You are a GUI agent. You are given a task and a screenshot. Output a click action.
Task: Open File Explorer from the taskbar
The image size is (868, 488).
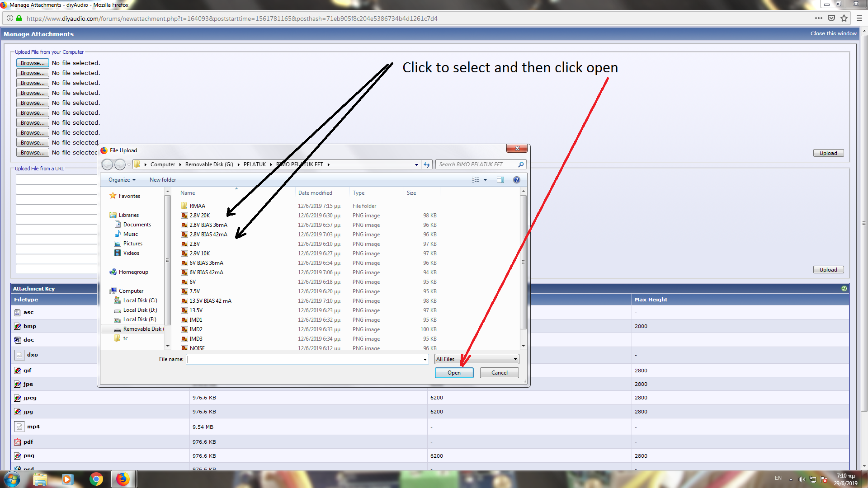40,479
